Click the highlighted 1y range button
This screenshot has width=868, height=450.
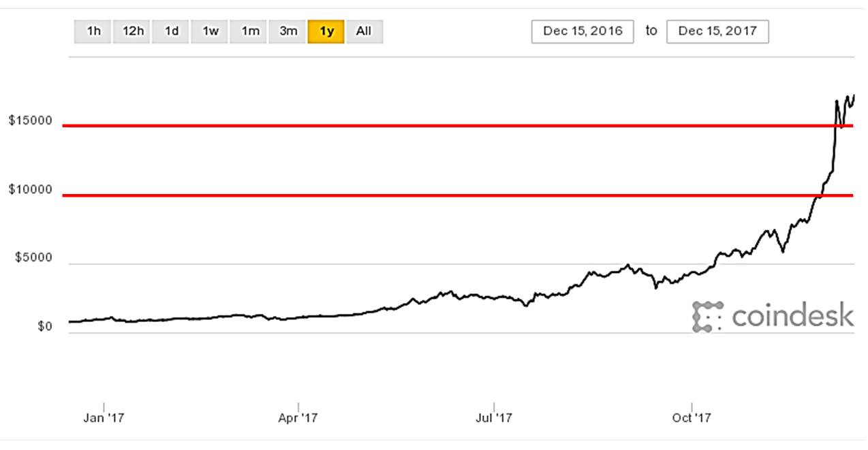(x=326, y=31)
